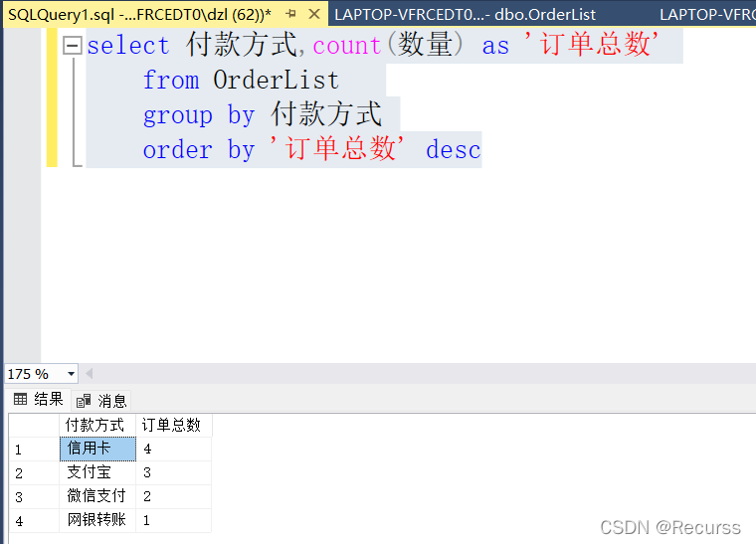The width and height of the screenshot is (756, 544).
Task: Select results row header 1
Action: point(34,450)
